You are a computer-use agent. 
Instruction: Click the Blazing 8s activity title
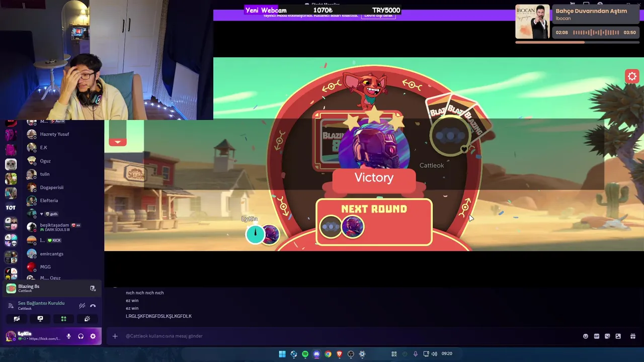[x=29, y=287]
